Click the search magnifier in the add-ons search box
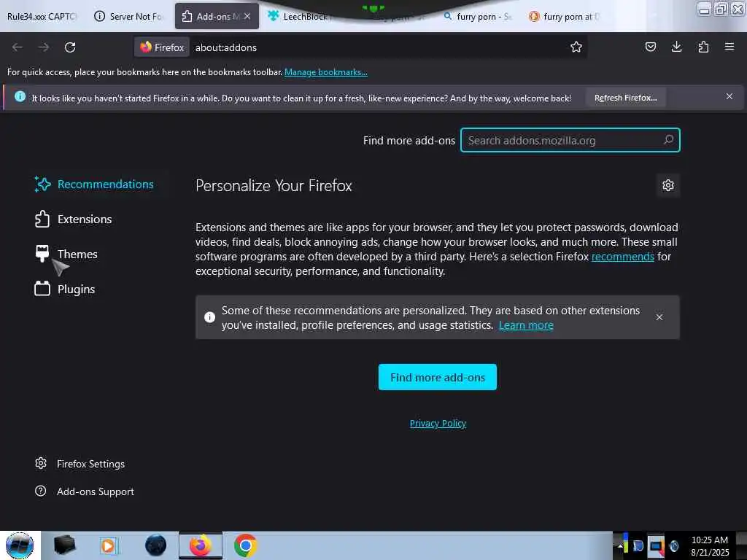This screenshot has width=747, height=560. (668, 140)
